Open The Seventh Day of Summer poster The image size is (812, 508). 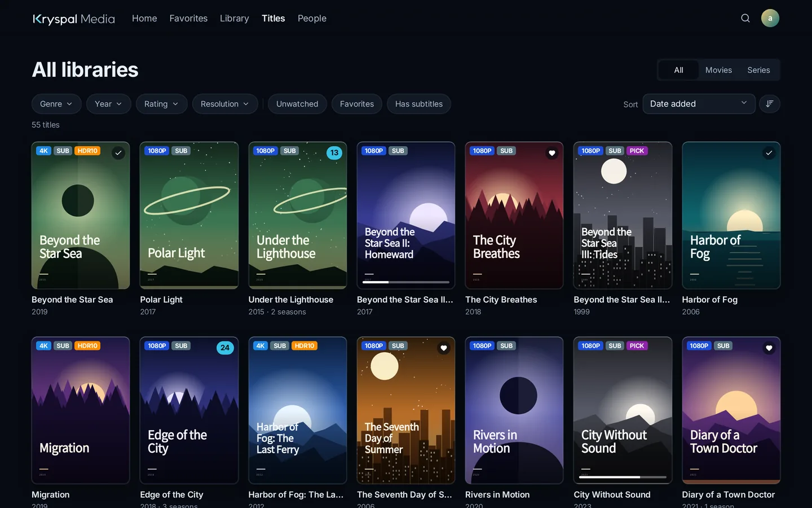coord(406,410)
